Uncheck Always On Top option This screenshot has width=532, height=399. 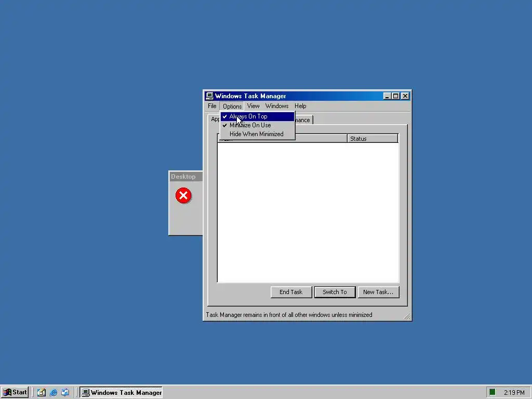(x=258, y=116)
